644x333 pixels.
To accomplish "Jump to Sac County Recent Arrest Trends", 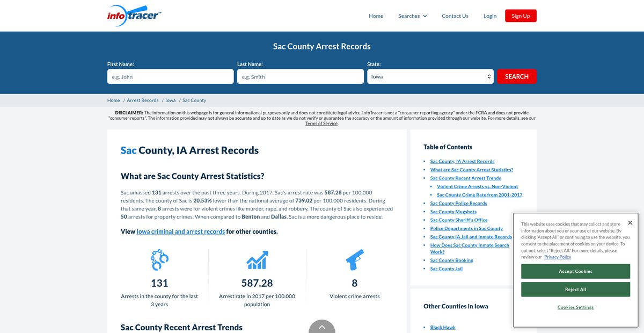I will pos(465,178).
